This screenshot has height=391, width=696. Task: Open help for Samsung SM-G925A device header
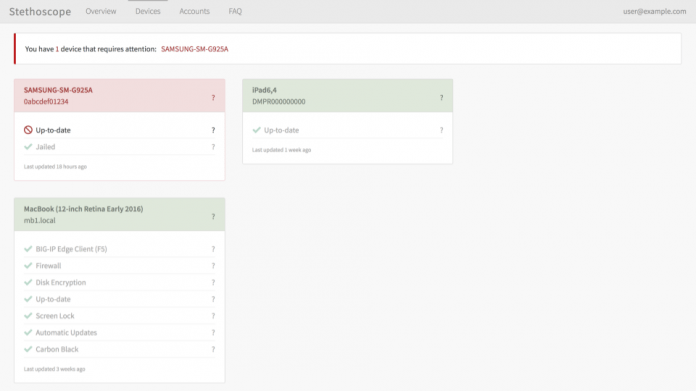(x=213, y=98)
